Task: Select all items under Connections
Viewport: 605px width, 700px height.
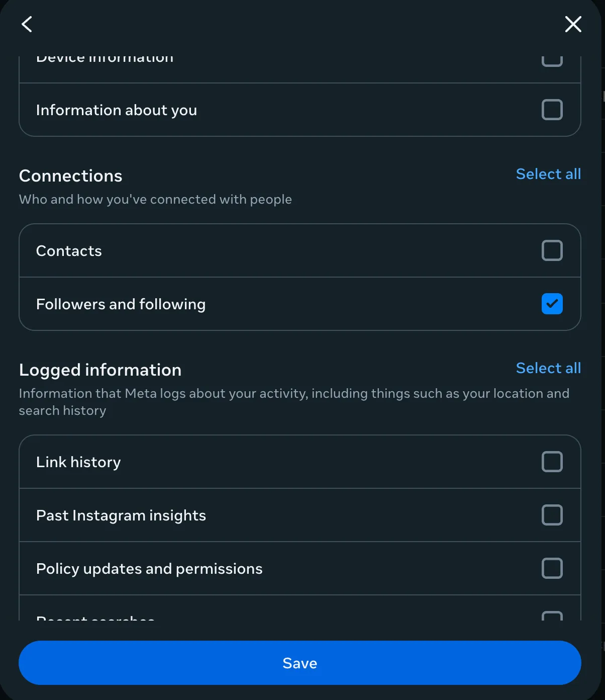Action: [x=548, y=173]
